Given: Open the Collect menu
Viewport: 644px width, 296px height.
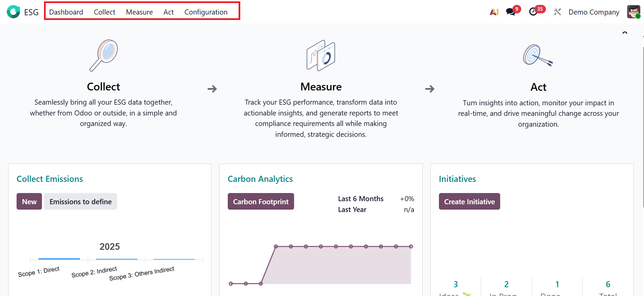Looking at the screenshot, I should click(x=104, y=12).
